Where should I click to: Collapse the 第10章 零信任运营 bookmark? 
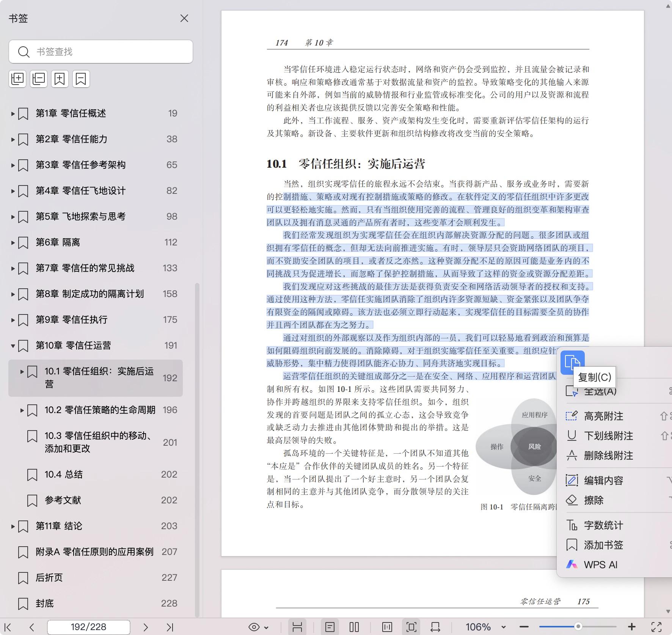[x=13, y=346]
